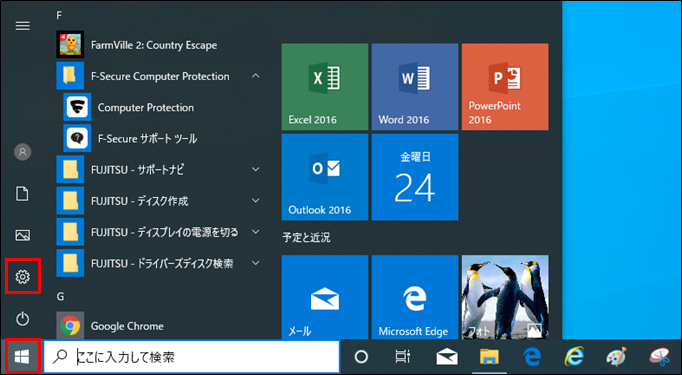
Task: Click the Cortana circle on taskbar
Action: coord(361,357)
